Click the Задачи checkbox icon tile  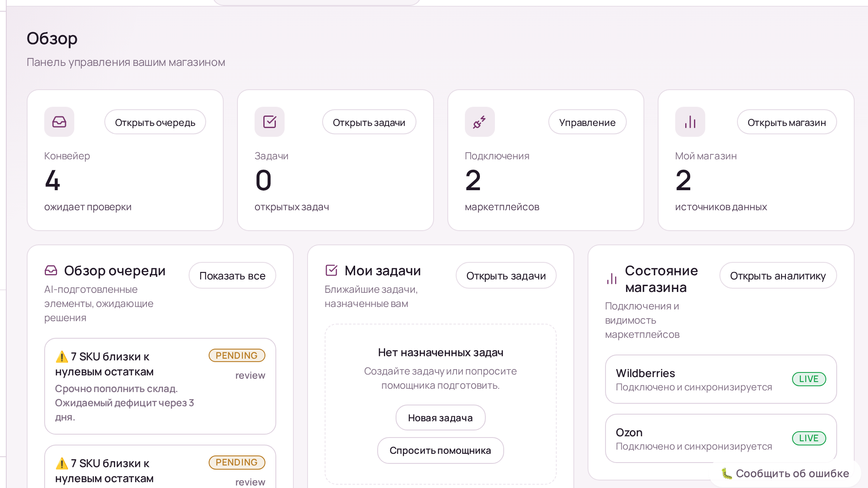(x=270, y=122)
